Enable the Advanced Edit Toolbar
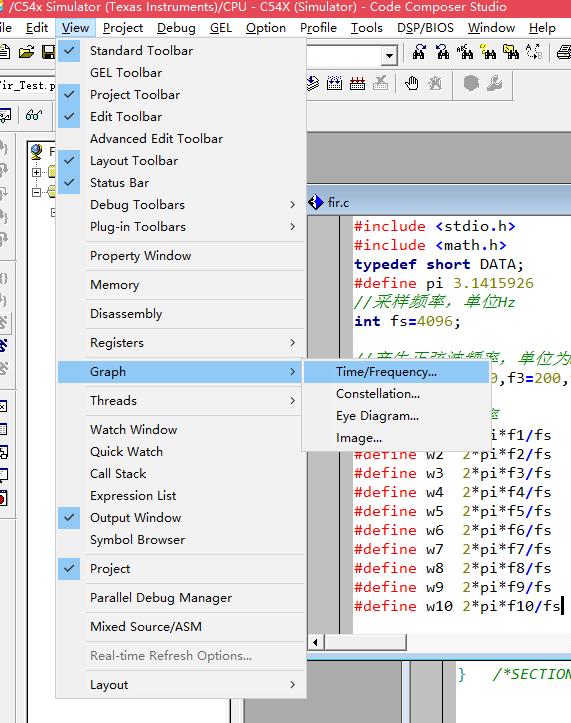 tap(181, 139)
